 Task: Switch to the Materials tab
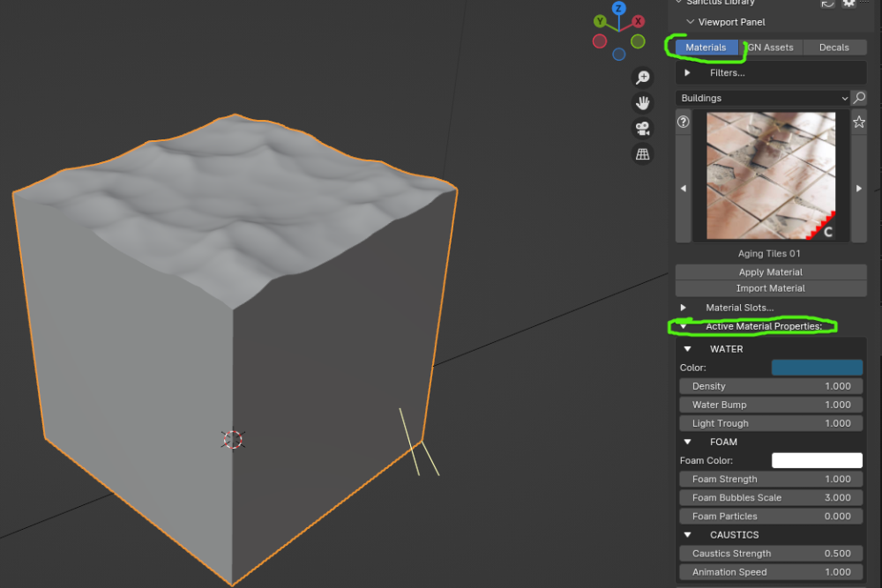coord(706,48)
